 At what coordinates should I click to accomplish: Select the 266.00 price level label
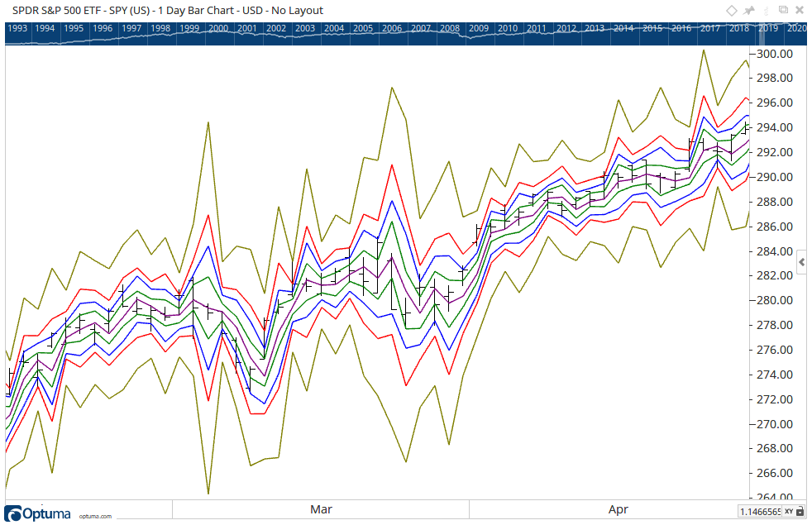coord(775,473)
